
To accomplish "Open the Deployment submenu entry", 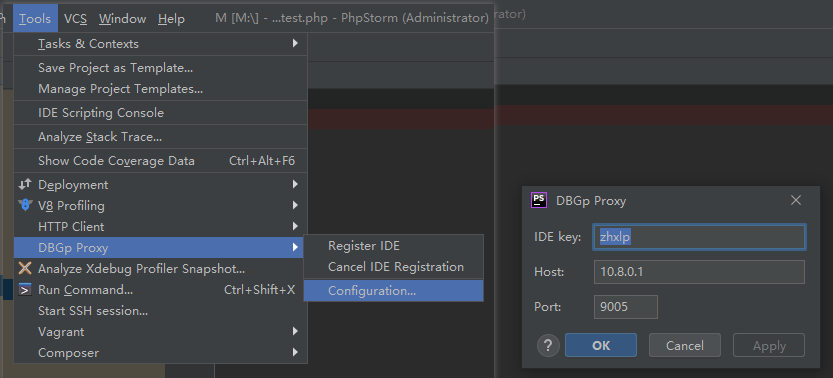I will (160, 185).
